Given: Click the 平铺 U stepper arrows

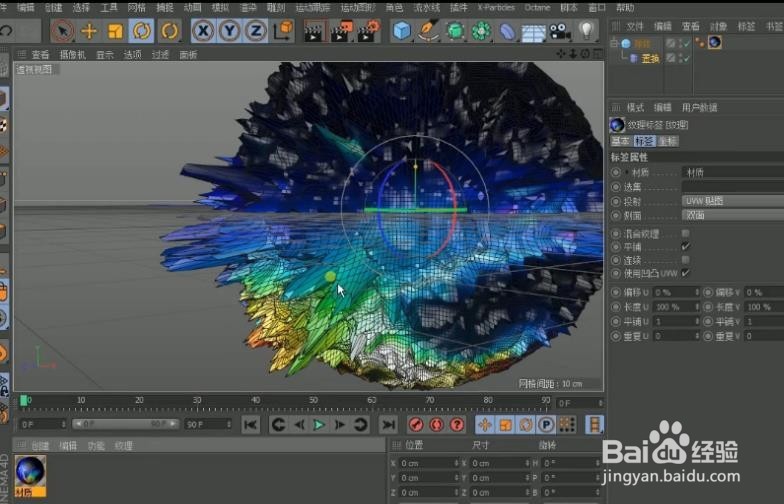Looking at the screenshot, I should [697, 322].
